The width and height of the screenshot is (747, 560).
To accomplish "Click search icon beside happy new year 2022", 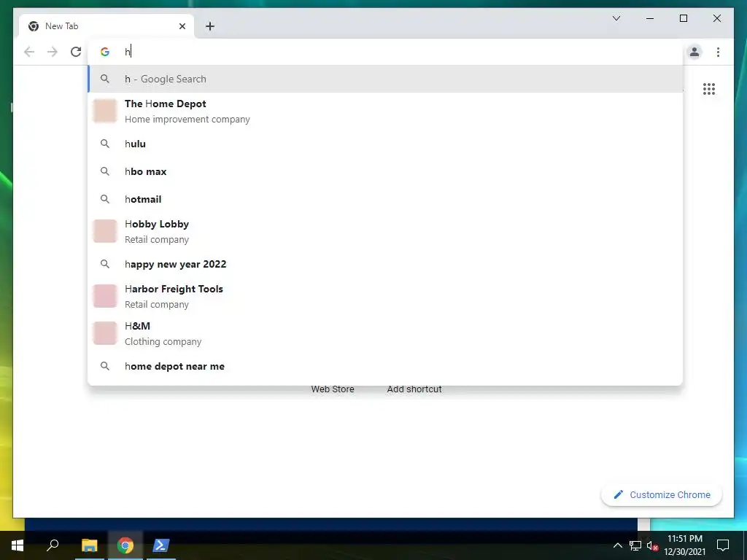I will click(105, 264).
